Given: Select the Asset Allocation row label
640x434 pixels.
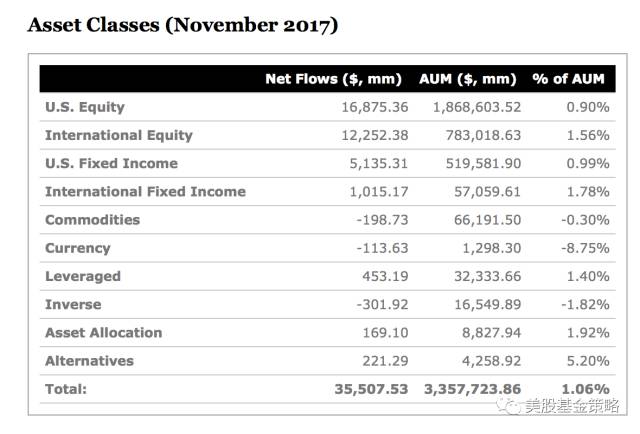Looking at the screenshot, I should pyautogui.click(x=104, y=333).
